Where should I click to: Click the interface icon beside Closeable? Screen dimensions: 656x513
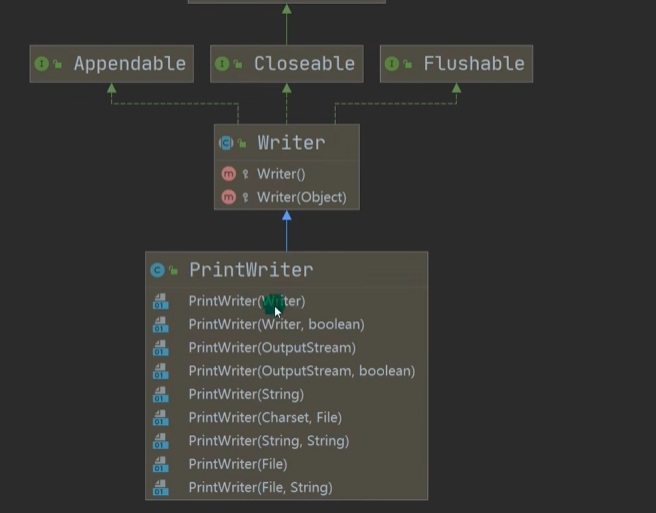pyautogui.click(x=222, y=64)
